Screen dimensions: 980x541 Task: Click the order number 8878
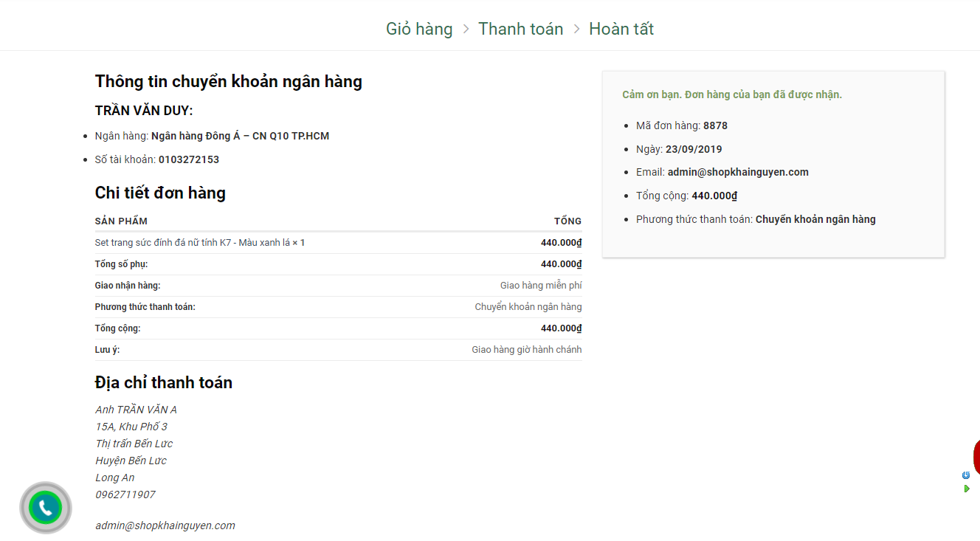(x=715, y=125)
